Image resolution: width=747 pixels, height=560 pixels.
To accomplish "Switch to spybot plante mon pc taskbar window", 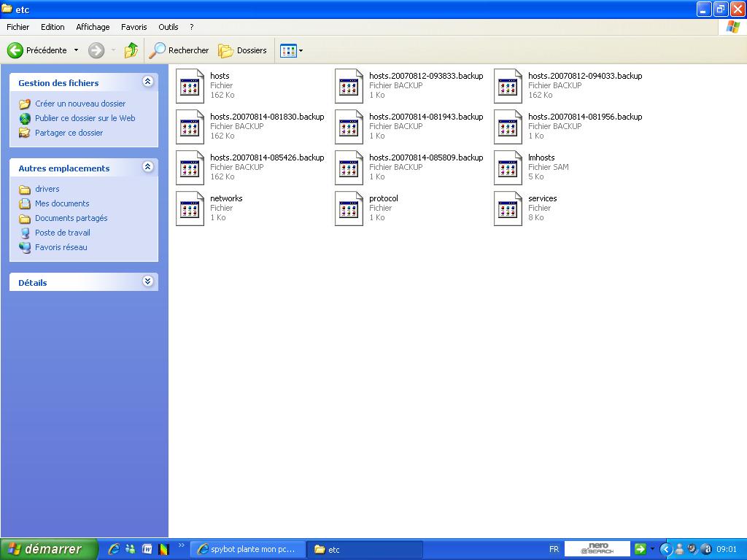I will tap(246, 549).
